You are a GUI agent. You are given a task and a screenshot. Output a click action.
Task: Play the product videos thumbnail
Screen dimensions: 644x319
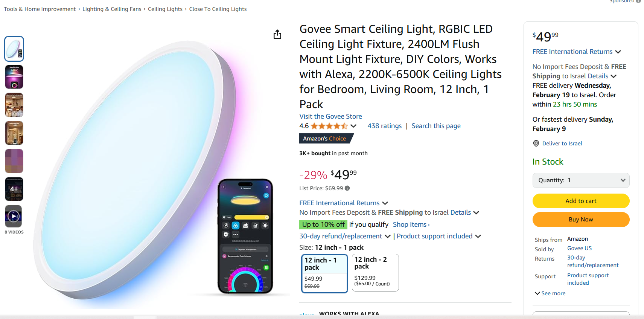pyautogui.click(x=14, y=217)
